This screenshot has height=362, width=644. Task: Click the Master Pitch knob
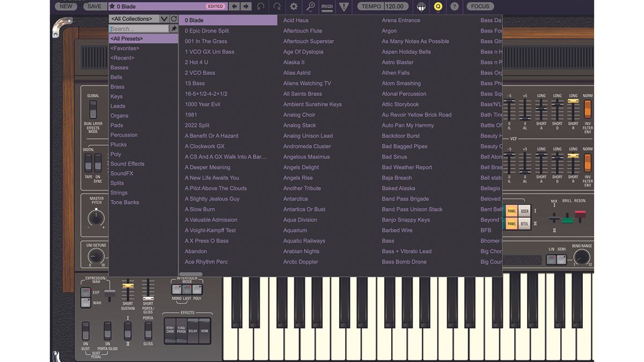click(96, 218)
